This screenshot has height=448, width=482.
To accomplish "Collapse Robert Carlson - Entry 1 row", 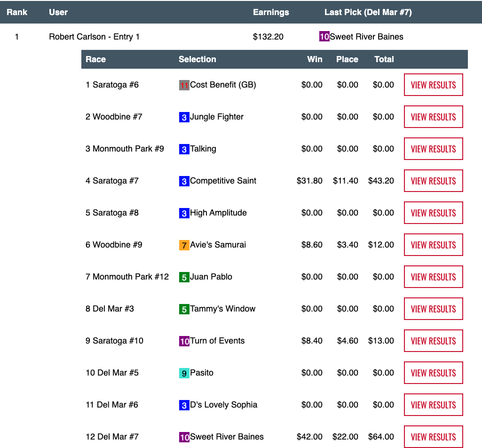I will (x=94, y=37).
